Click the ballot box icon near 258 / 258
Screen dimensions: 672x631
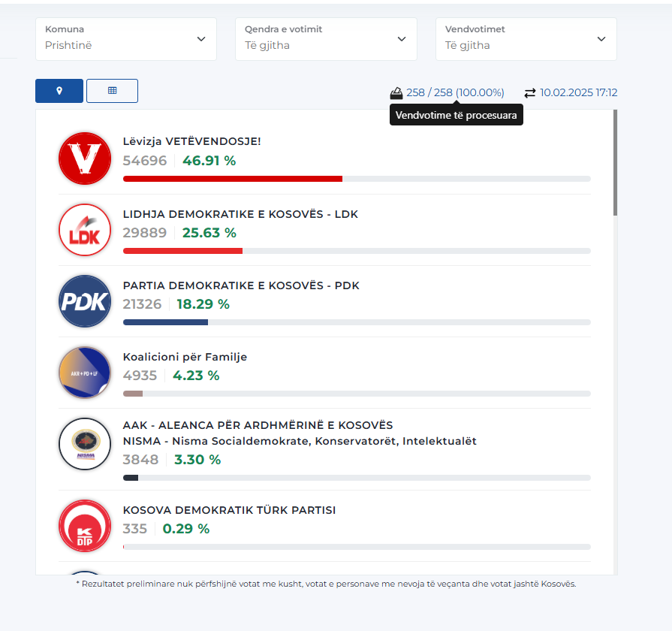pyautogui.click(x=396, y=93)
